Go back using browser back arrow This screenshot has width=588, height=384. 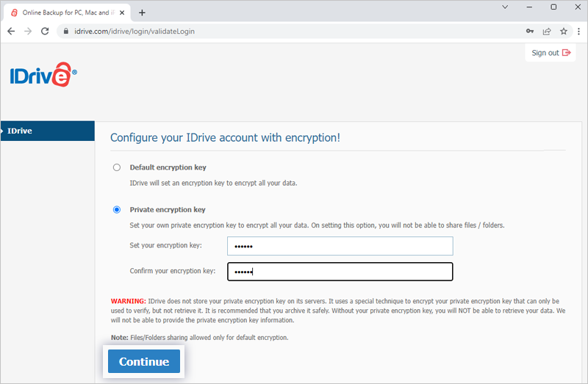[11, 31]
